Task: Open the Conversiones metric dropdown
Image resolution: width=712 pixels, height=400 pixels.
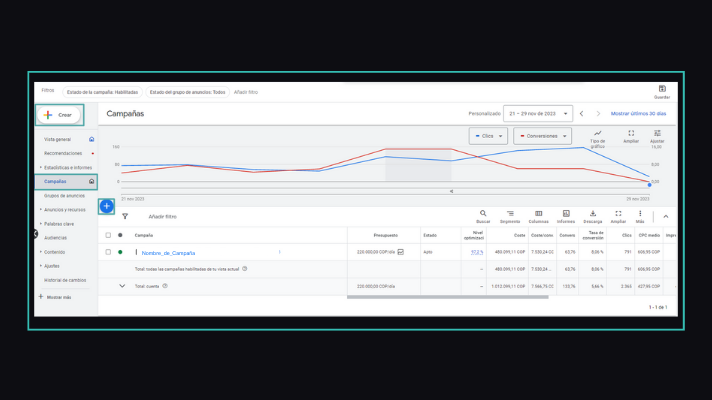Action: pyautogui.click(x=542, y=136)
